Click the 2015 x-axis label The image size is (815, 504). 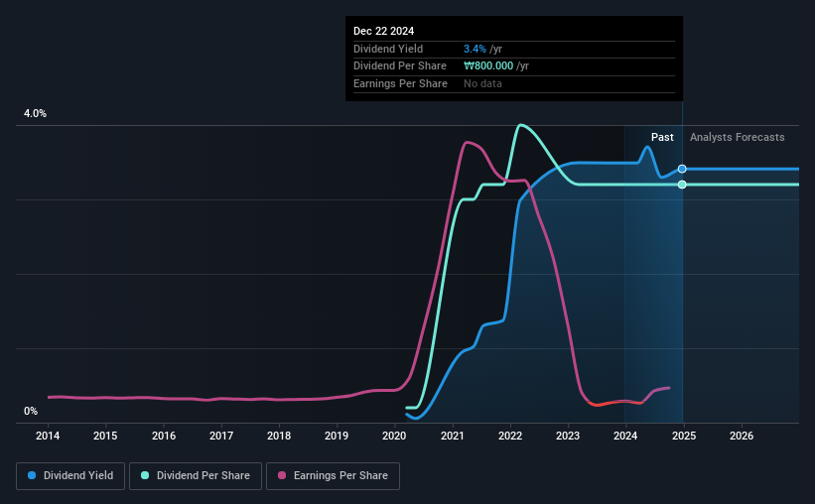pos(105,436)
